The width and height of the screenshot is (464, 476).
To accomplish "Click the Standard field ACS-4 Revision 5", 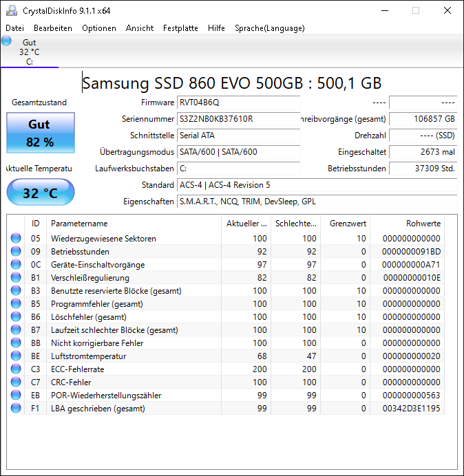I will [x=317, y=185].
